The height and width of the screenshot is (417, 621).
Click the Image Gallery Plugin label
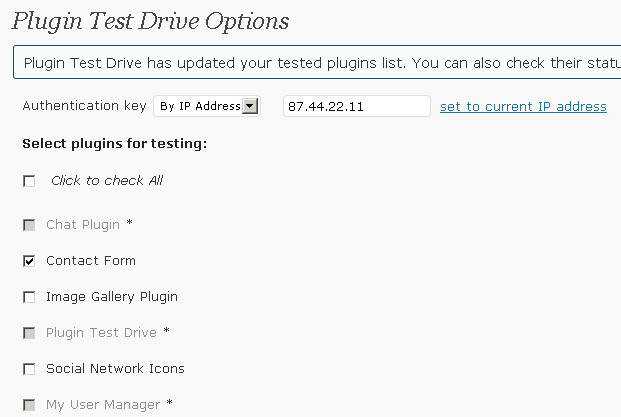coord(112,297)
